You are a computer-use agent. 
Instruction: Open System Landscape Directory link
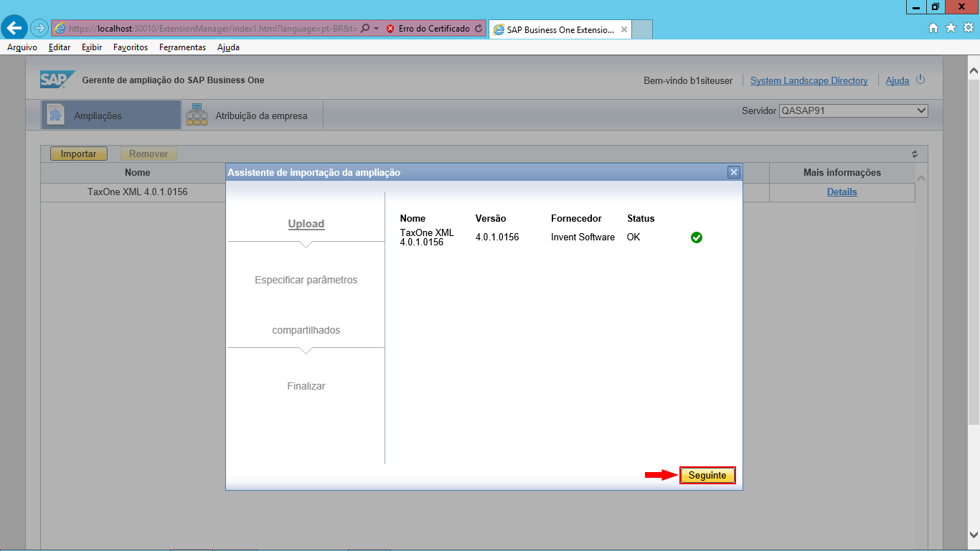(x=809, y=80)
